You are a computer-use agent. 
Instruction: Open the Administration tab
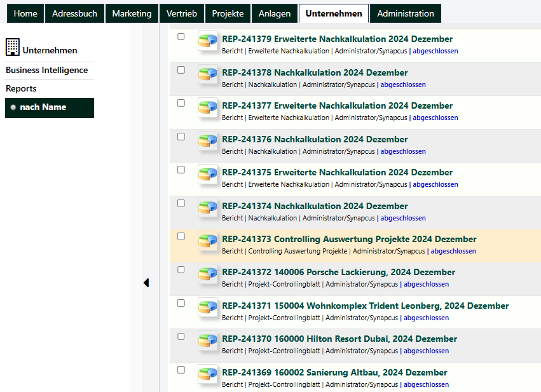(x=406, y=13)
